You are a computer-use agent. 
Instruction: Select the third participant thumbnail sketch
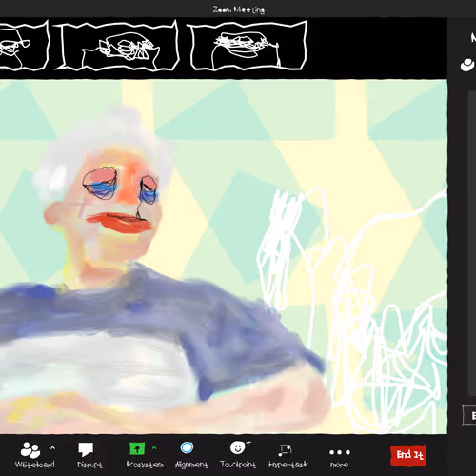click(248, 46)
